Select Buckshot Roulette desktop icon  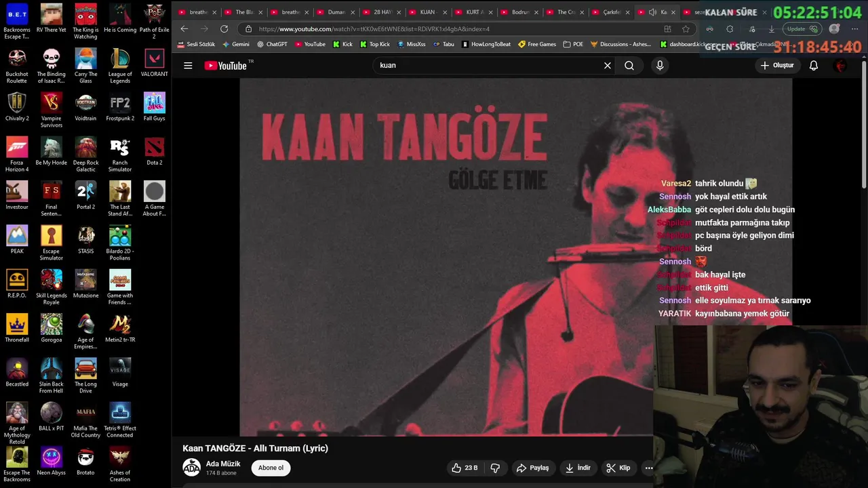tap(17, 66)
